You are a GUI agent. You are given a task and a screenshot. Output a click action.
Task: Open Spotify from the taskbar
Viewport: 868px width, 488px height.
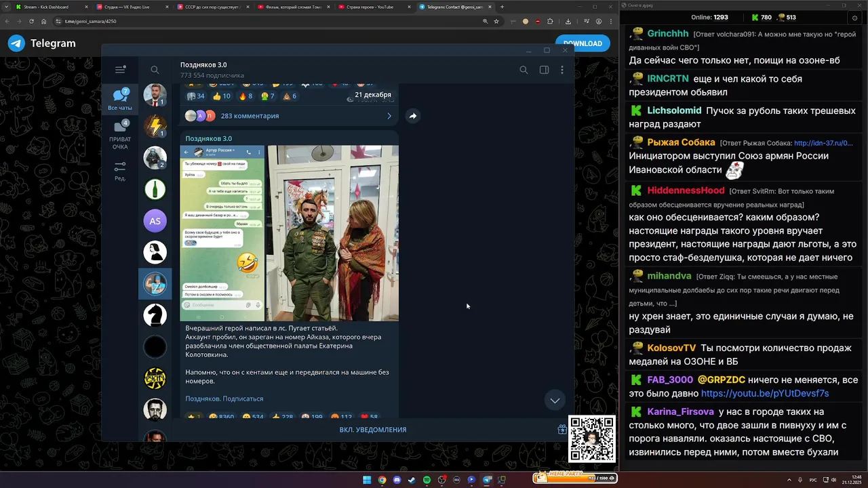point(427,480)
